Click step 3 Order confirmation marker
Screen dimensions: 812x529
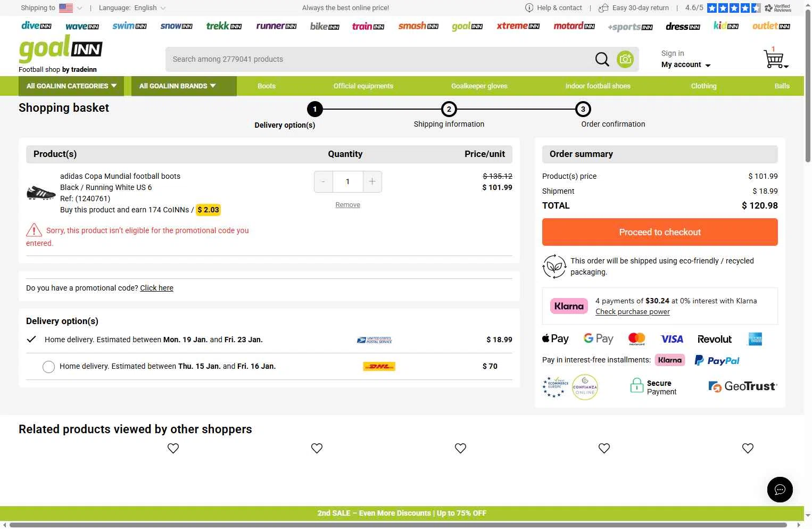click(x=583, y=109)
